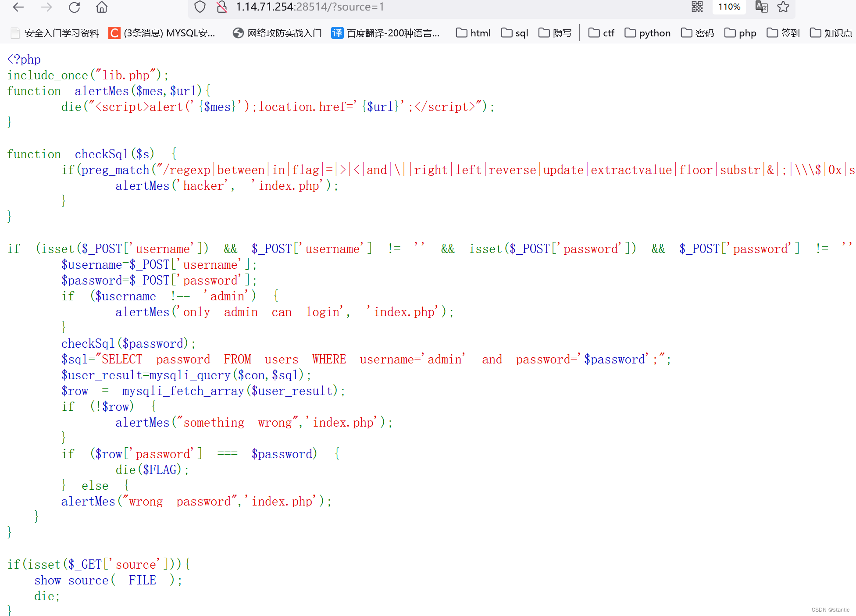This screenshot has width=856, height=616.
Task: Open the MYSQL CSDN bookmark
Action: coord(162,33)
